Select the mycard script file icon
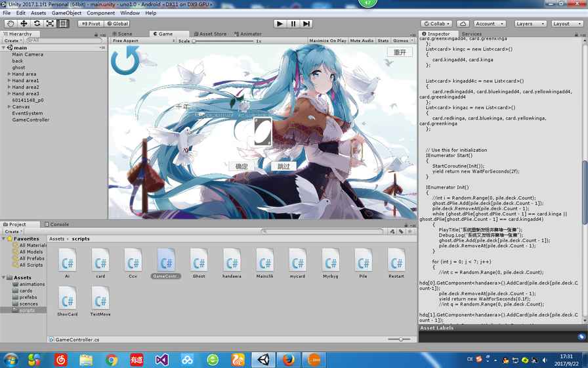Image resolution: width=588 pixels, height=368 pixels. [x=297, y=260]
